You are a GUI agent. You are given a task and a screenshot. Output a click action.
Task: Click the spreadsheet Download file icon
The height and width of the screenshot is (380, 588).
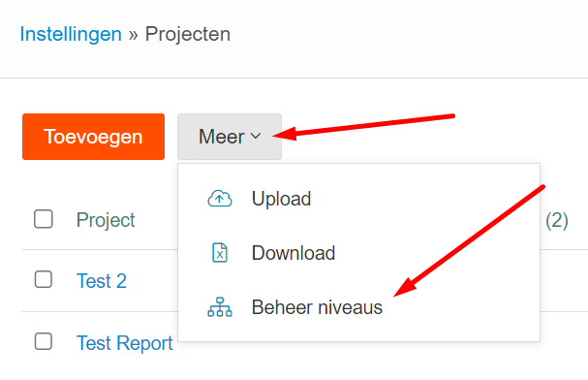point(220,252)
